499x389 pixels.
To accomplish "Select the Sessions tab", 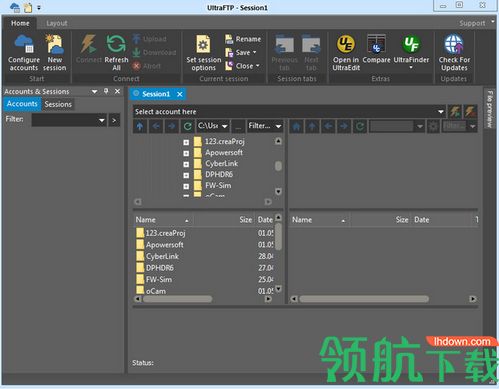I will click(x=58, y=104).
